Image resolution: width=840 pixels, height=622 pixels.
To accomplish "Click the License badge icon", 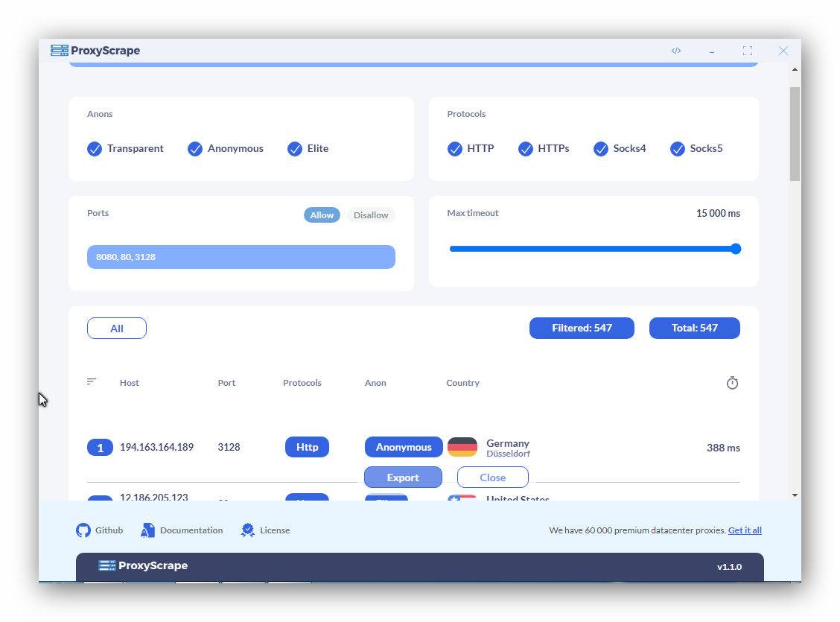I will [247, 530].
